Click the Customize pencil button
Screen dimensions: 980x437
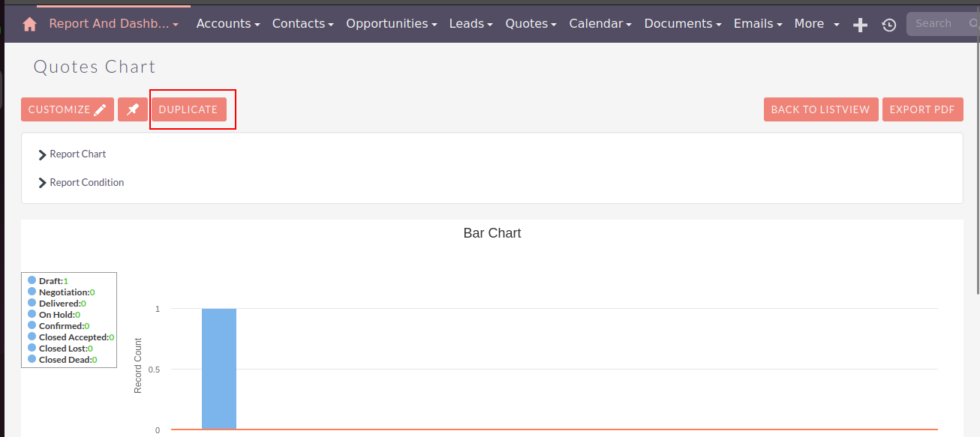[x=68, y=109]
